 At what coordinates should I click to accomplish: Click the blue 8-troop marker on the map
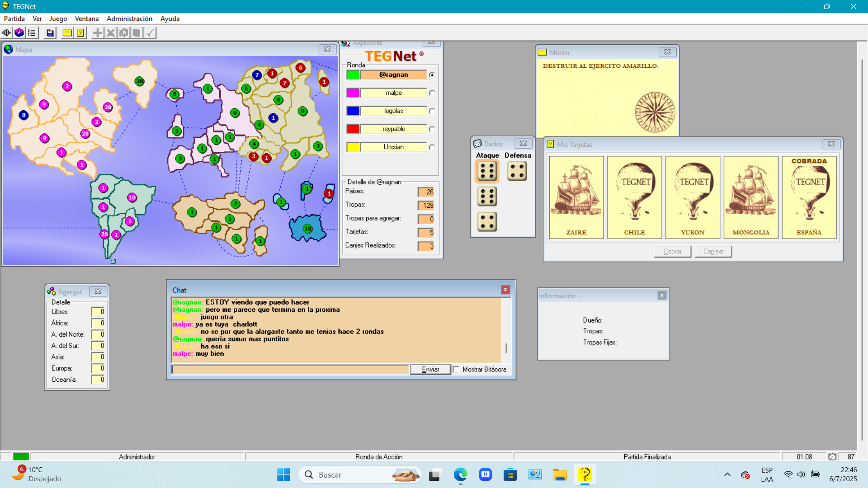click(24, 115)
